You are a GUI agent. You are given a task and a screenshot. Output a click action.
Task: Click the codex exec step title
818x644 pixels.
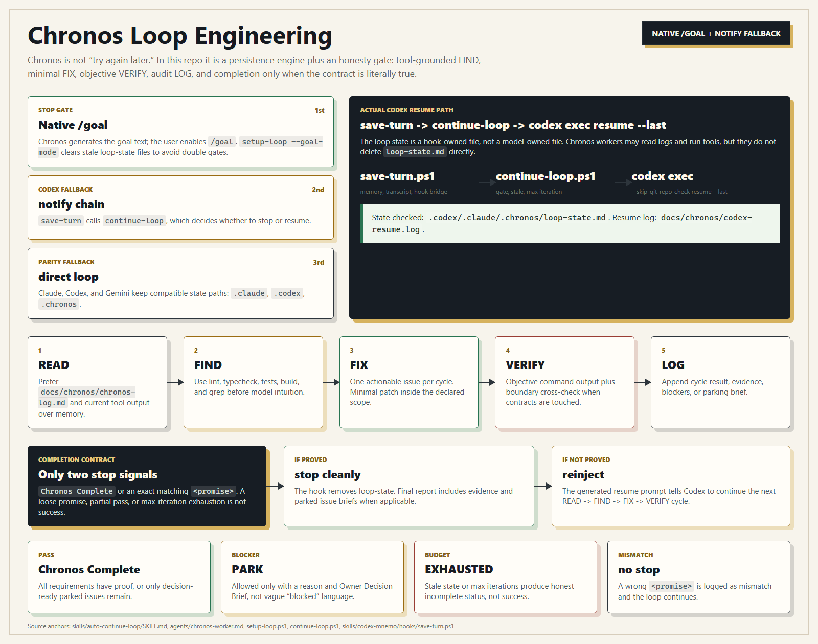coord(662,176)
